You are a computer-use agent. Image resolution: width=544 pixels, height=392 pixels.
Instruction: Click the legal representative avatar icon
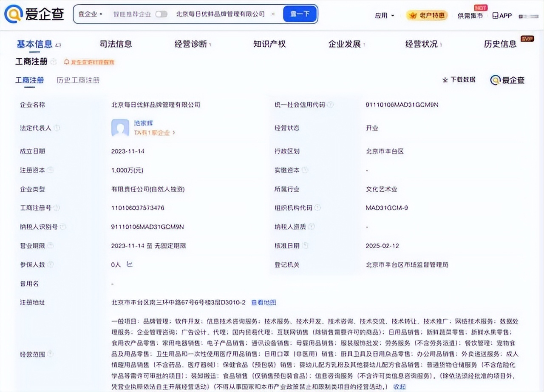(x=120, y=128)
